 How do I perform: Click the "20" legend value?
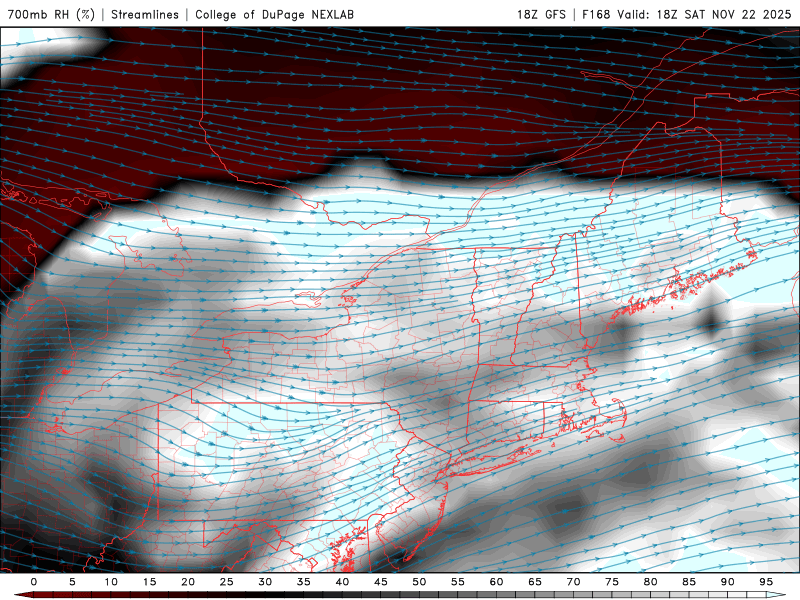point(188,582)
